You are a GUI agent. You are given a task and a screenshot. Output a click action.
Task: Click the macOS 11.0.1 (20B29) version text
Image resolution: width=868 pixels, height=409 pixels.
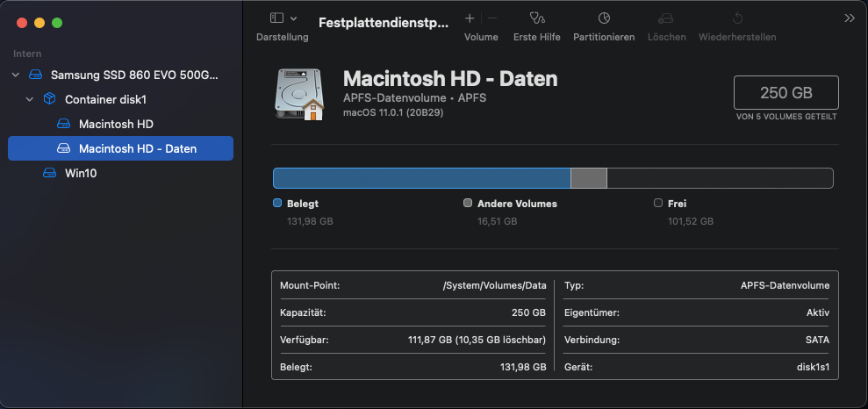tap(393, 112)
